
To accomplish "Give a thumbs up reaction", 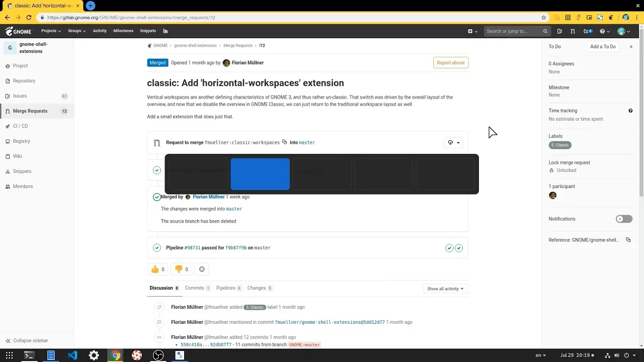I will (157, 269).
